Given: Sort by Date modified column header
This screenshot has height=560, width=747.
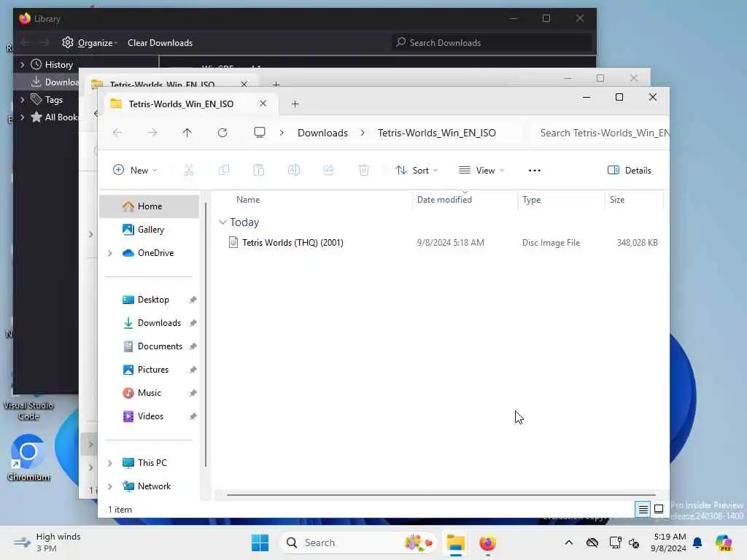Looking at the screenshot, I should pos(444,200).
